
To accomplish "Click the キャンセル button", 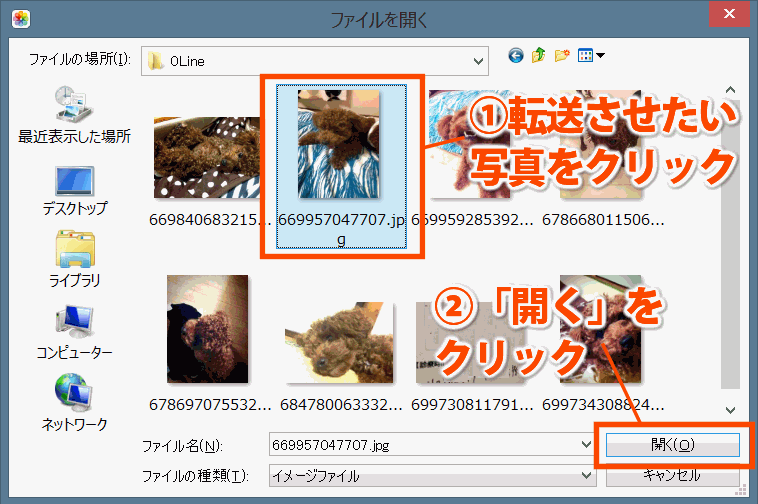I will pyautogui.click(x=670, y=476).
